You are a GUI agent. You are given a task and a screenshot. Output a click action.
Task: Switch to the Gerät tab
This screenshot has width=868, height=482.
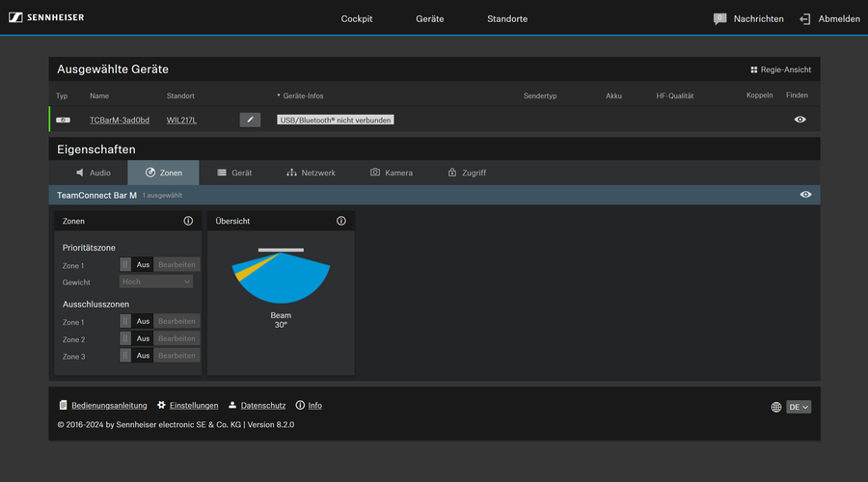(234, 173)
